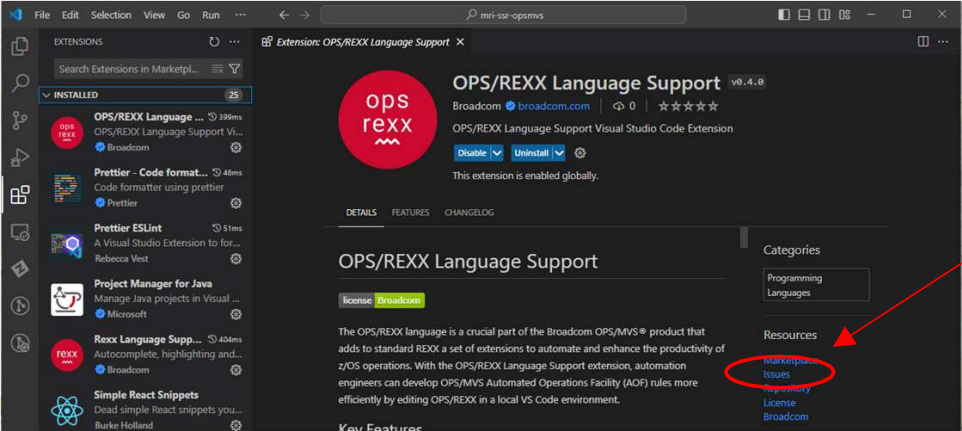This screenshot has height=431, width=962.
Task: Navigate back with the left arrow
Action: click(x=283, y=15)
